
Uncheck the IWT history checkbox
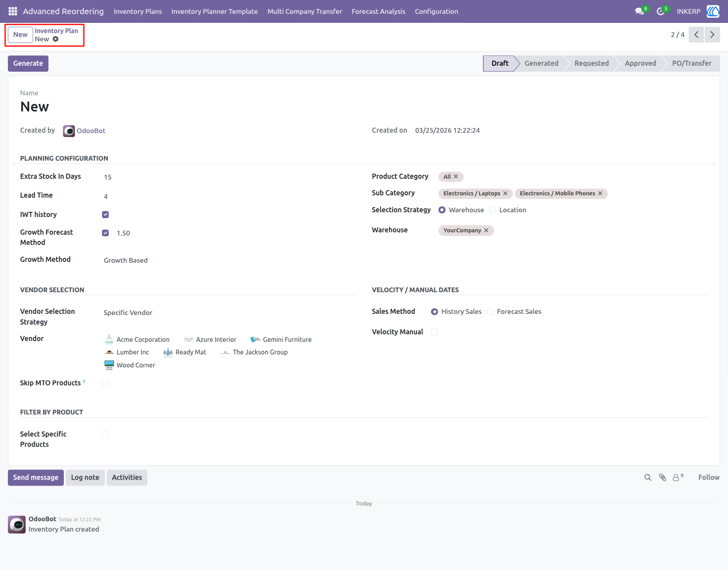click(105, 215)
